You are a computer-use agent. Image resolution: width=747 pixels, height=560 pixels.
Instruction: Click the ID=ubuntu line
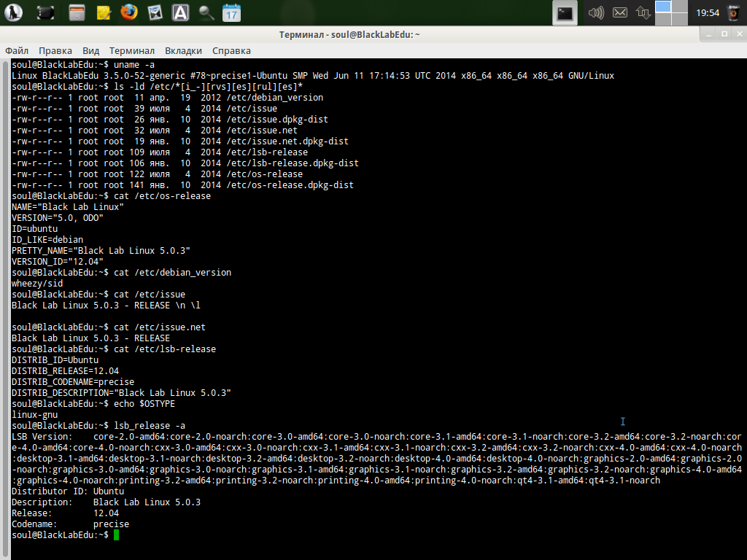click(x=35, y=229)
